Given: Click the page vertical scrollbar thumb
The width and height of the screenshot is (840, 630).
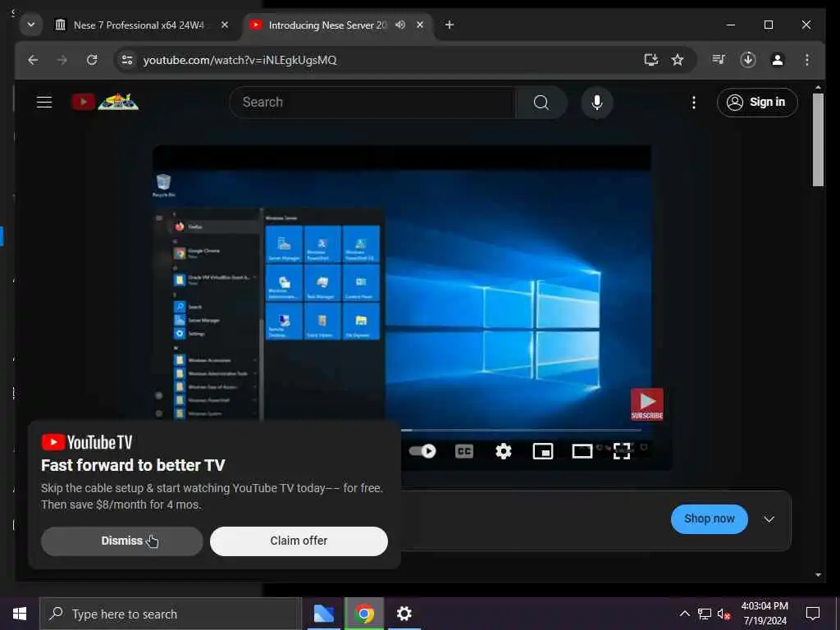Looking at the screenshot, I should point(818,139).
